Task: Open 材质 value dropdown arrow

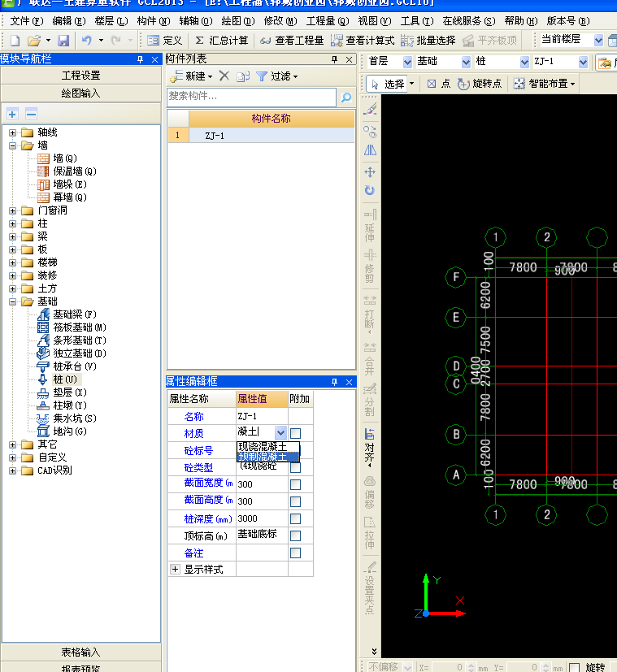Action: pyautogui.click(x=280, y=432)
